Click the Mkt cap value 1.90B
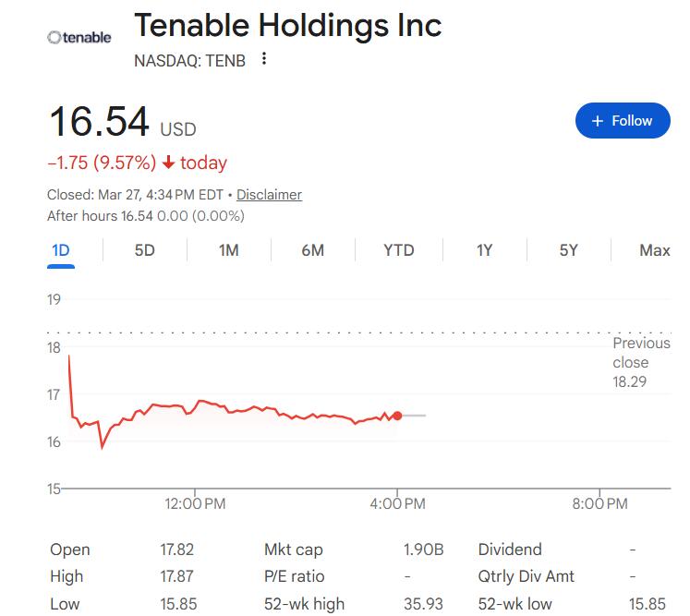Image resolution: width=690 pixels, height=616 pixels. point(423,550)
